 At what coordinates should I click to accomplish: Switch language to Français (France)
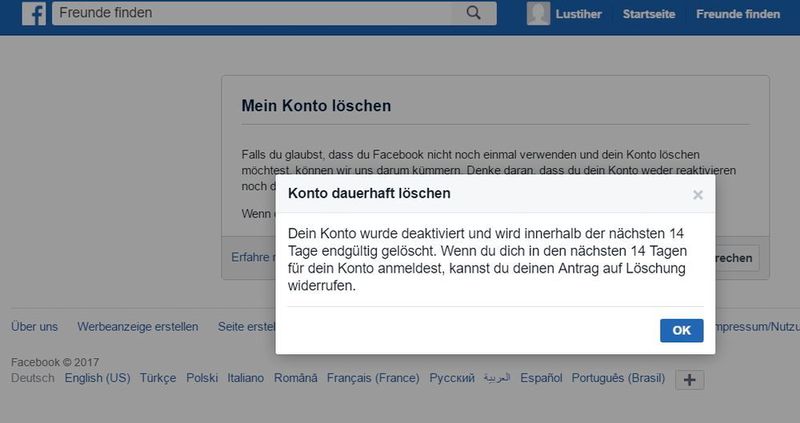[373, 378]
